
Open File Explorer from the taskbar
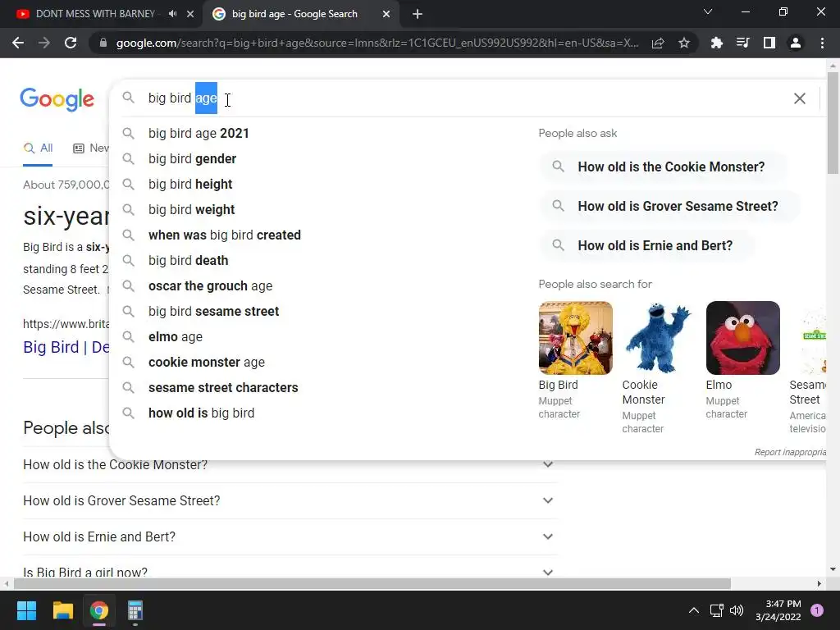[x=62, y=610]
